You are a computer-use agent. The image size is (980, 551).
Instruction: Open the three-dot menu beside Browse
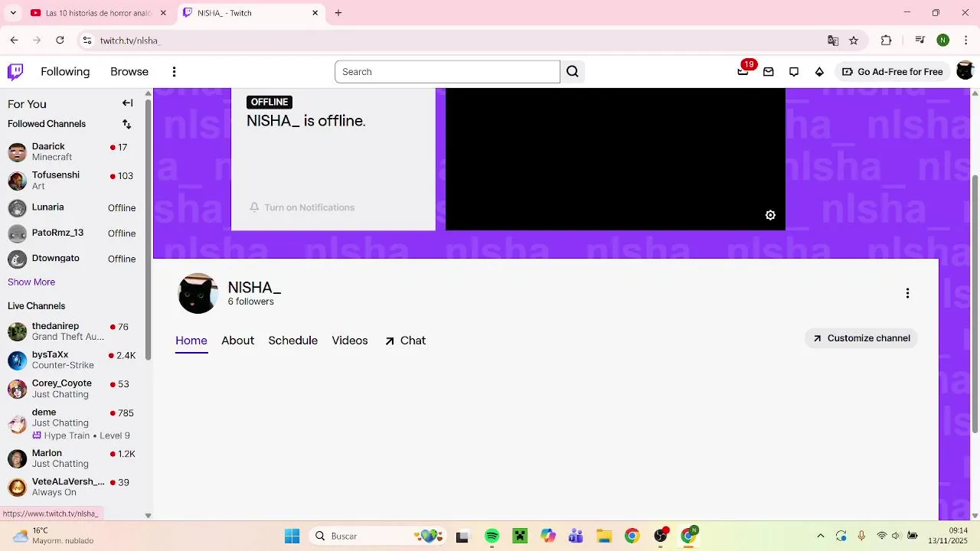[x=174, y=72]
